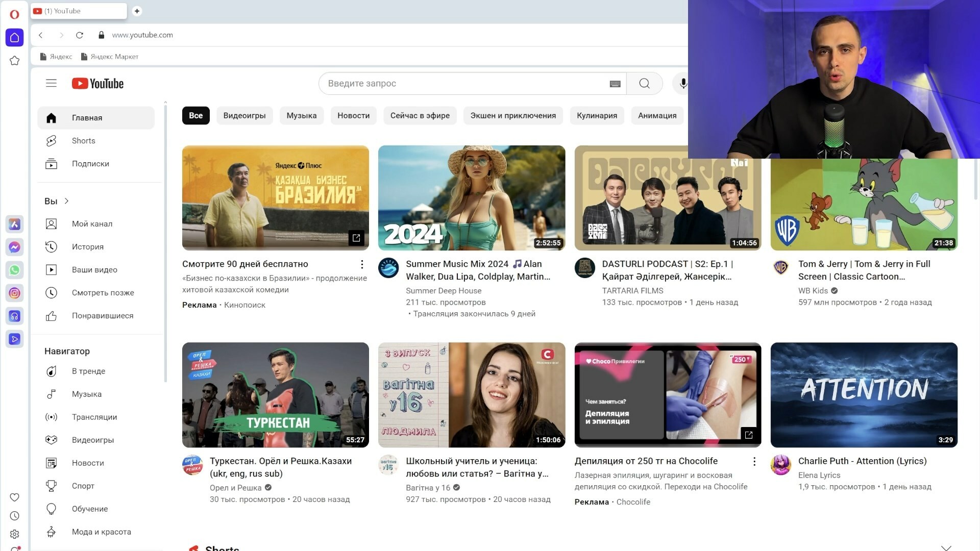Open 'Ваши видео' in the sidebar

pyautogui.click(x=96, y=270)
